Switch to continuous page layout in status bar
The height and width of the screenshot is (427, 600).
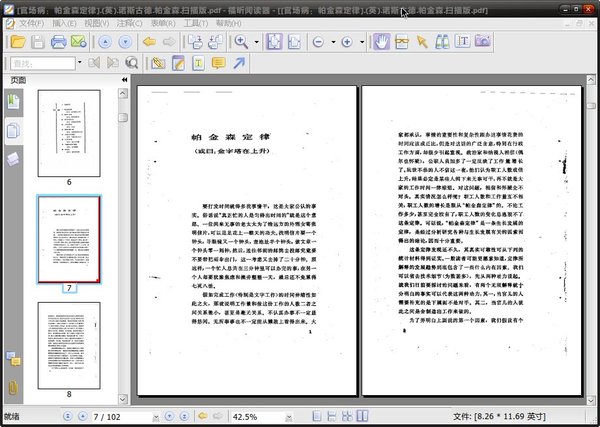click(333, 416)
